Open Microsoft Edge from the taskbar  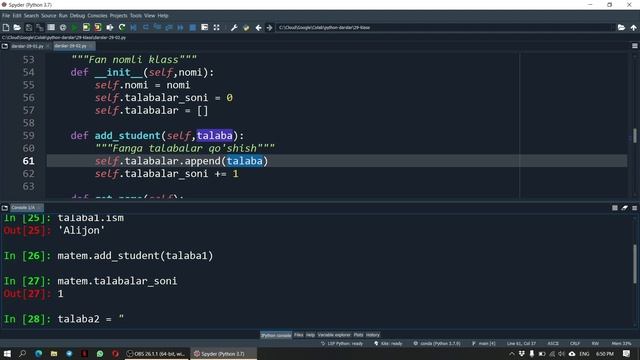[x=38, y=353]
